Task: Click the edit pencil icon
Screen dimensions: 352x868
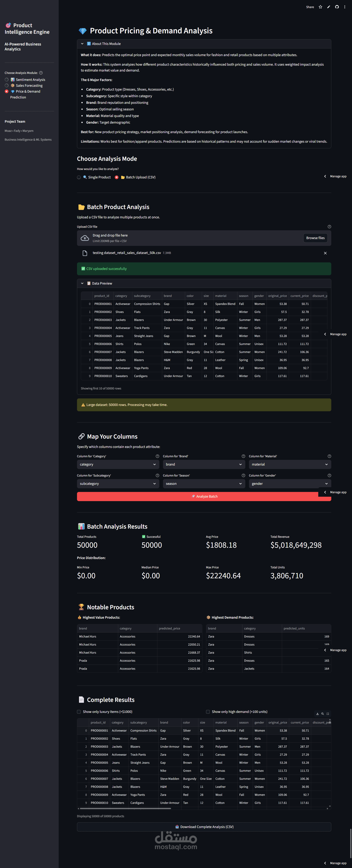Action: (328, 7)
